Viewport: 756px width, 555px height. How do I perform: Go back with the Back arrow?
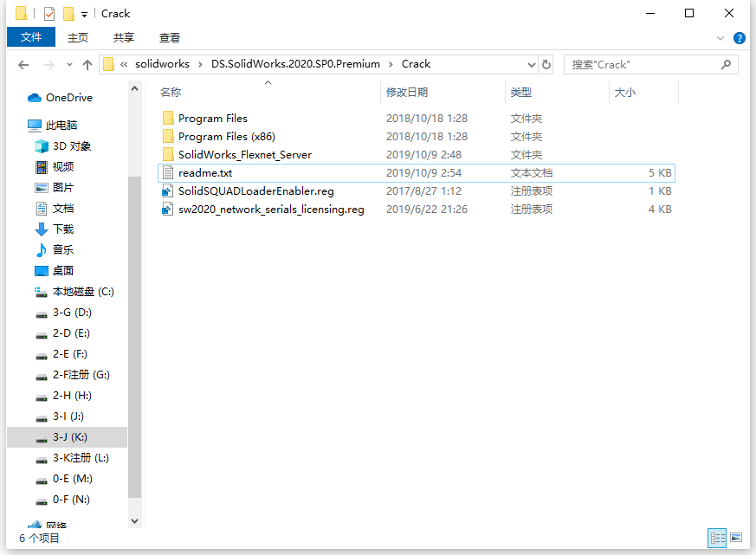(x=23, y=65)
